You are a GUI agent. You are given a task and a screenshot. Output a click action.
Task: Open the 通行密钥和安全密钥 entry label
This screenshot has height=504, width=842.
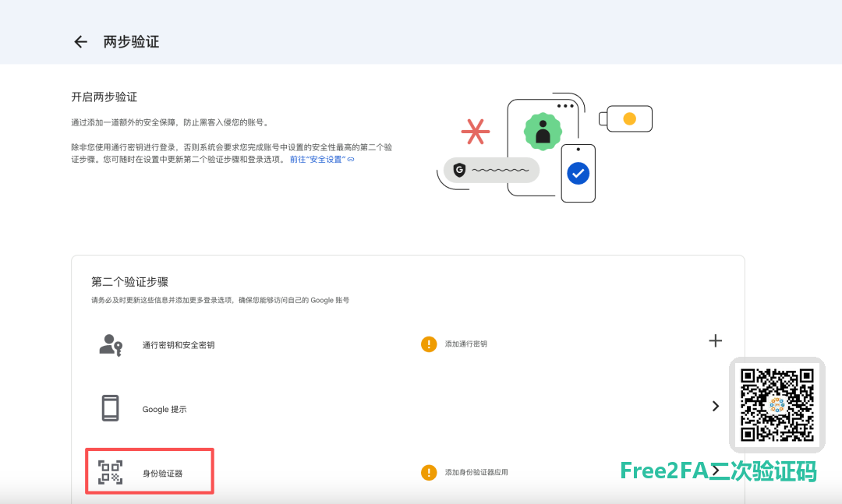point(179,345)
